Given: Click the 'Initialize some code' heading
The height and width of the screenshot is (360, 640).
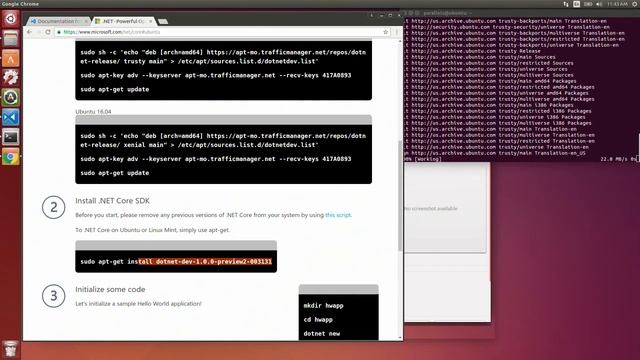Looking at the screenshot, I should pos(110,289).
